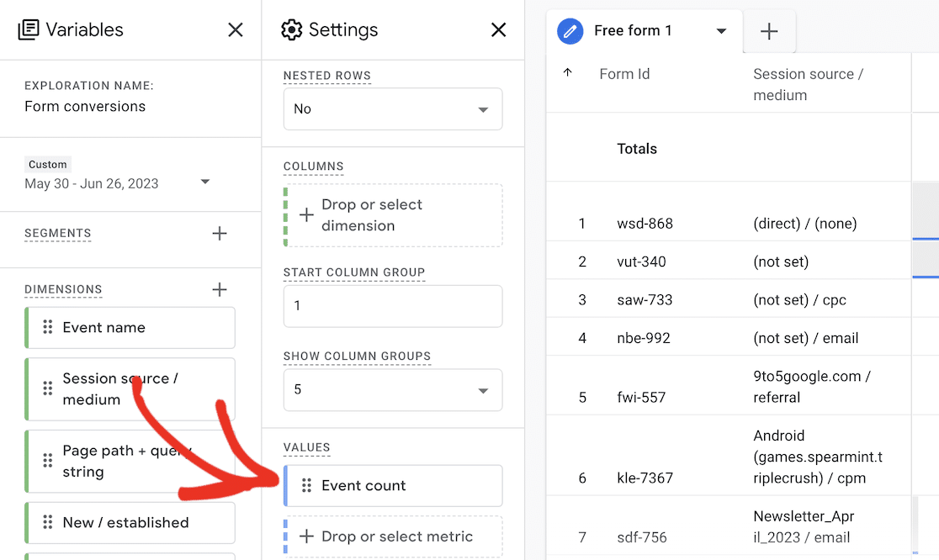Click drag handle of New / established
The width and height of the screenshot is (939, 560).
point(48,522)
